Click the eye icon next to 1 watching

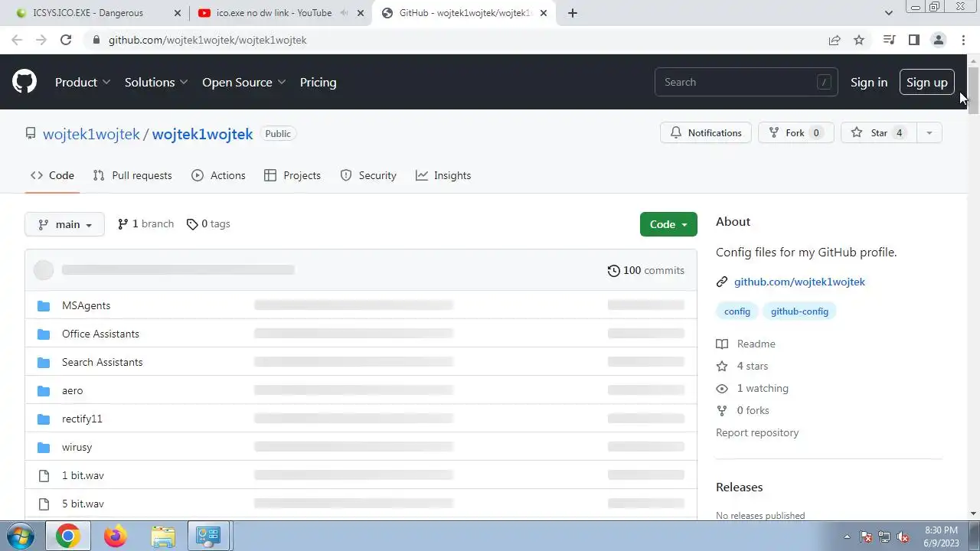pyautogui.click(x=722, y=388)
